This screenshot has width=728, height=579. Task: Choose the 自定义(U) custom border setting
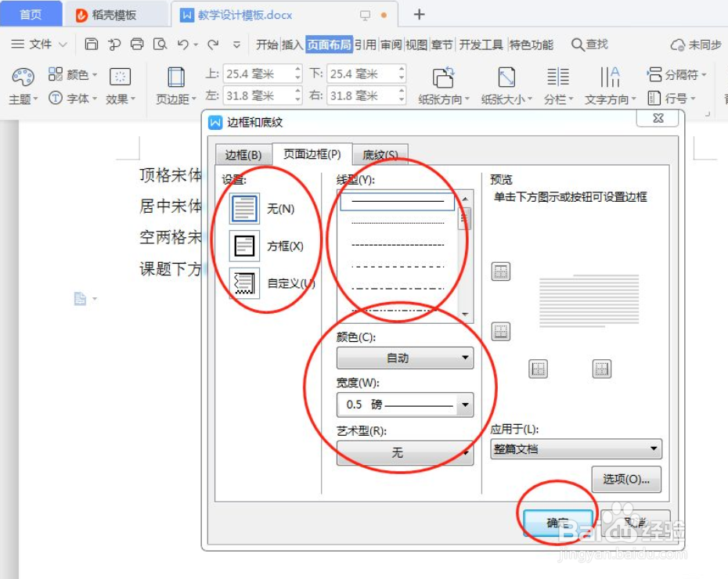pyautogui.click(x=243, y=283)
